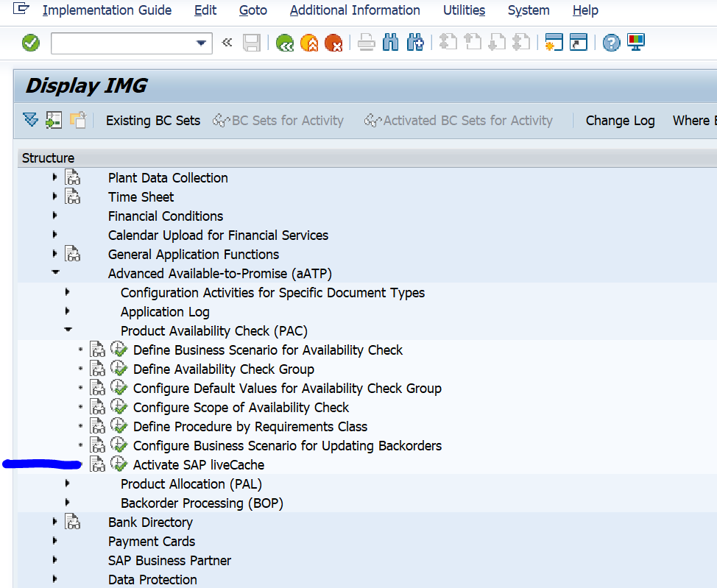Expand the Payment Cards node
717x588 pixels.
[55, 541]
